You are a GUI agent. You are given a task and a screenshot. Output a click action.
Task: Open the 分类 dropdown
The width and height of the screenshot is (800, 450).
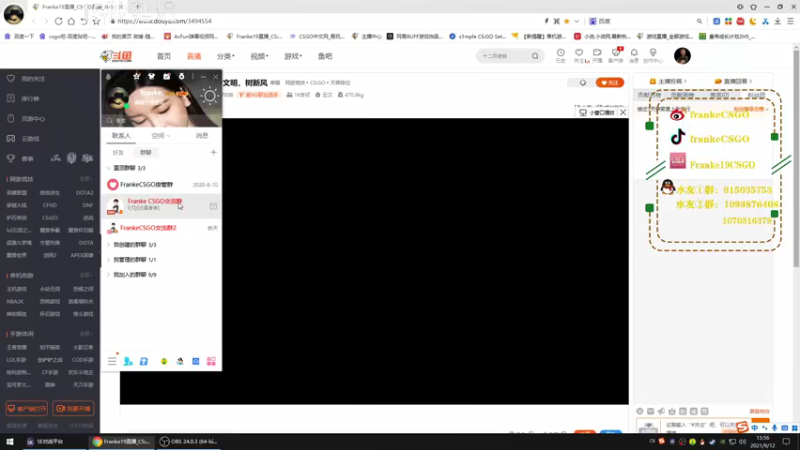[225, 56]
